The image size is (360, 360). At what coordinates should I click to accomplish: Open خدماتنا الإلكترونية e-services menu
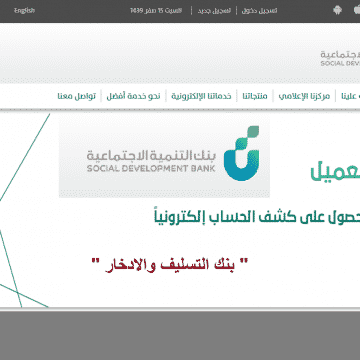(x=201, y=96)
